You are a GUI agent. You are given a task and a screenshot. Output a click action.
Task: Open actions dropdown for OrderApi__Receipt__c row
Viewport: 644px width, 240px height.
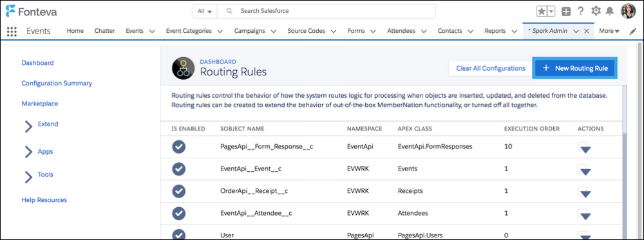tap(585, 192)
